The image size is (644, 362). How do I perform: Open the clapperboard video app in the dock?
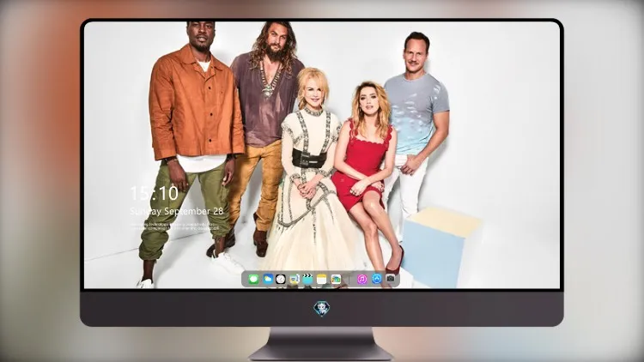[307, 279]
